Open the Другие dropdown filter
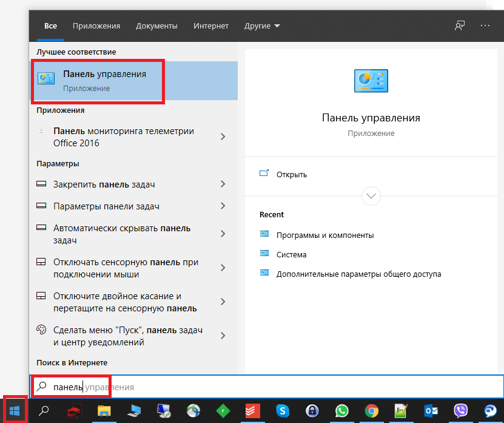The width and height of the screenshot is (504, 423). (262, 25)
